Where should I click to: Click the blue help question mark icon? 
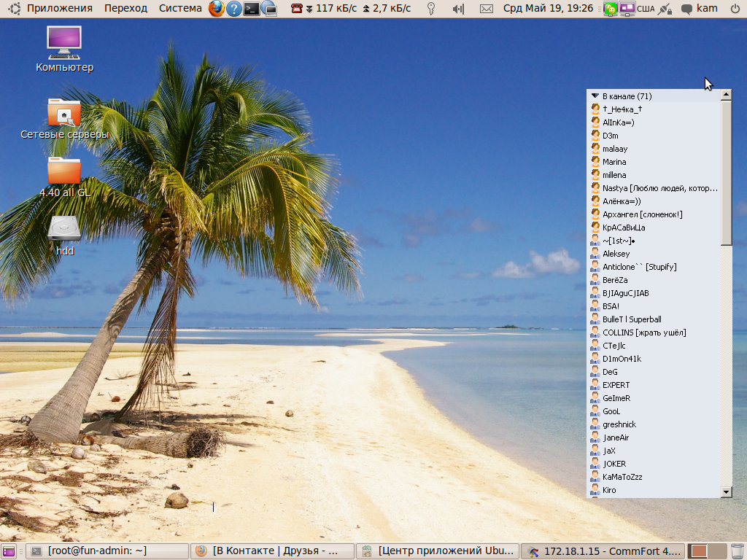234,9
